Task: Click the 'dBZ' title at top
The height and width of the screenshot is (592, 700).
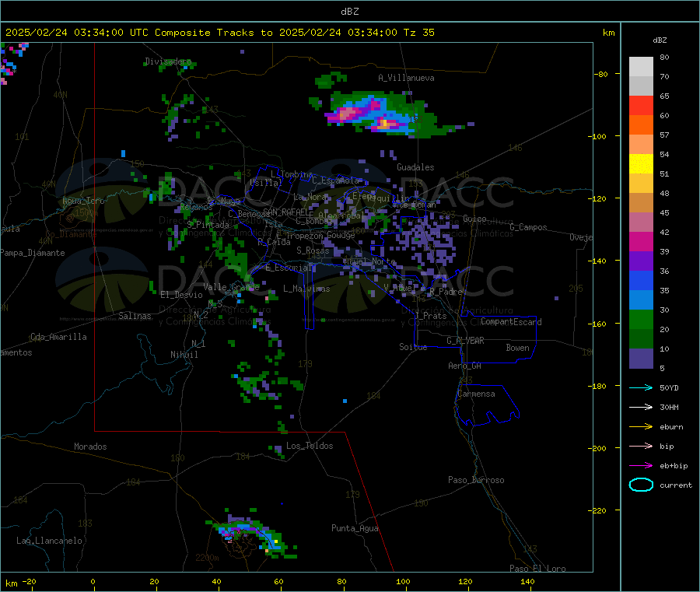Action: point(349,12)
